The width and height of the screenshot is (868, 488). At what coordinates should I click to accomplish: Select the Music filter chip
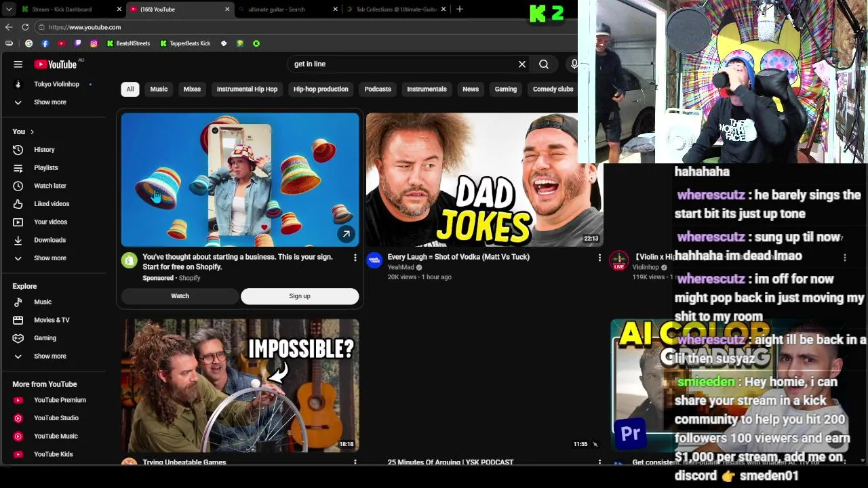coord(159,89)
